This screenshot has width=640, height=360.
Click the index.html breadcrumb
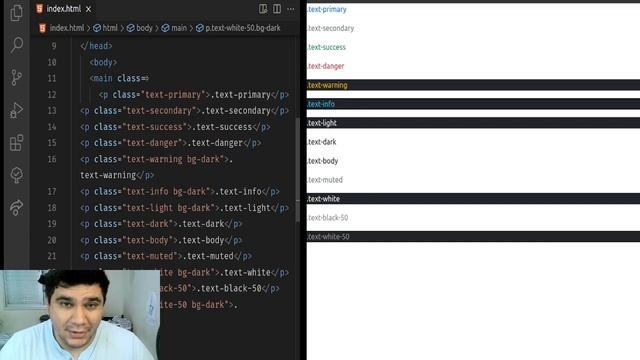[62, 28]
